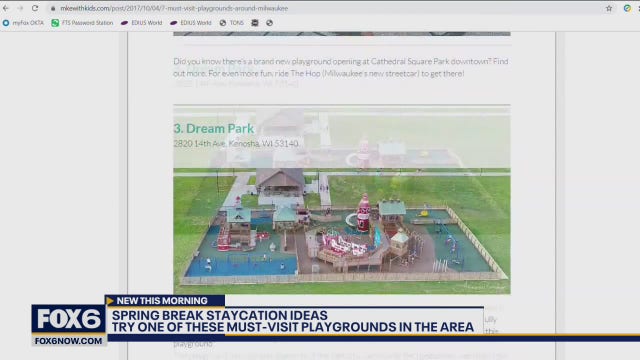
Task: Reload the current page
Action: coord(35,8)
